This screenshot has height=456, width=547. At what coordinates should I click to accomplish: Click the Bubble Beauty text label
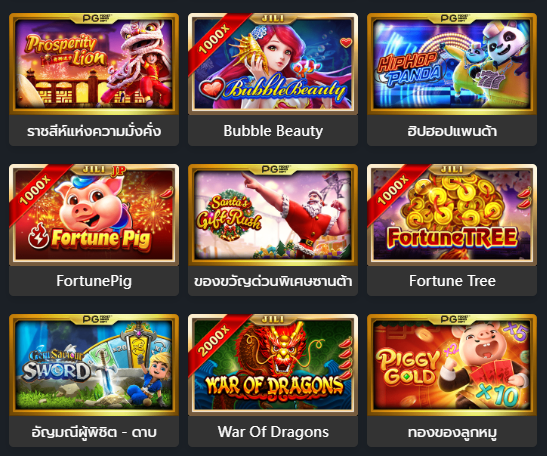273,131
